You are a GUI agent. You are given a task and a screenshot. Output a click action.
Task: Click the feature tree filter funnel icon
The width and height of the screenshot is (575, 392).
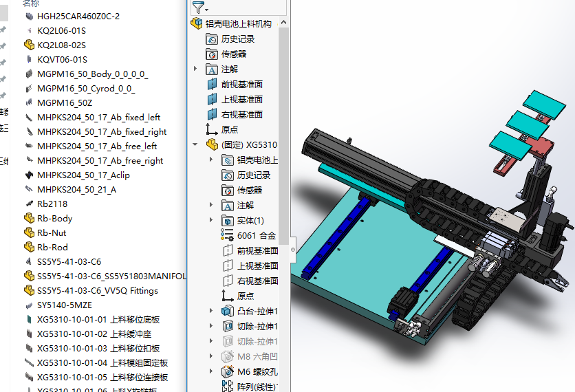click(x=197, y=7)
